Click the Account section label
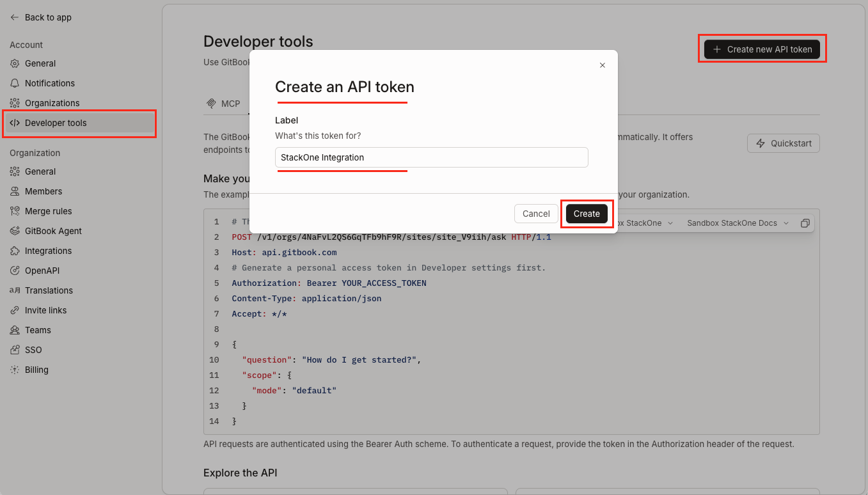This screenshot has width=868, height=495. click(x=26, y=45)
